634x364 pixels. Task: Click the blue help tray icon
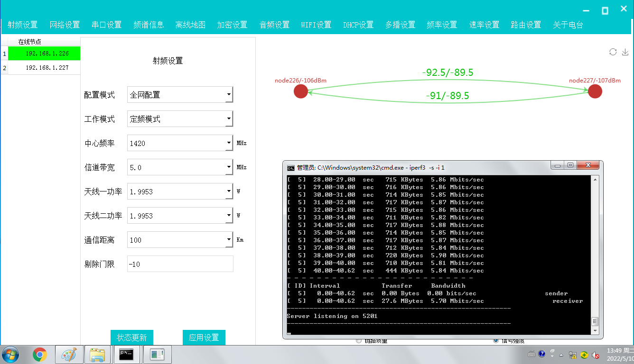[x=542, y=354]
